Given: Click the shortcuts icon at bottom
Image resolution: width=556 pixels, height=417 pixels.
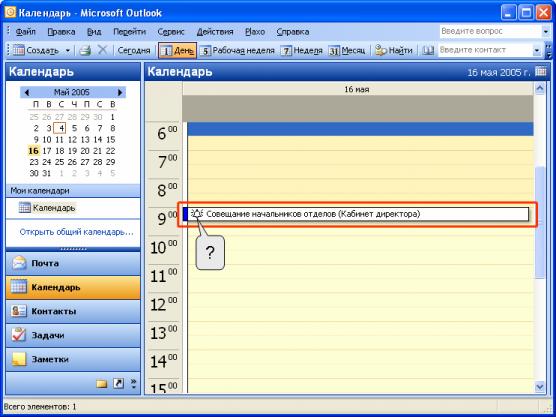Looking at the screenshot, I should click(x=118, y=383).
